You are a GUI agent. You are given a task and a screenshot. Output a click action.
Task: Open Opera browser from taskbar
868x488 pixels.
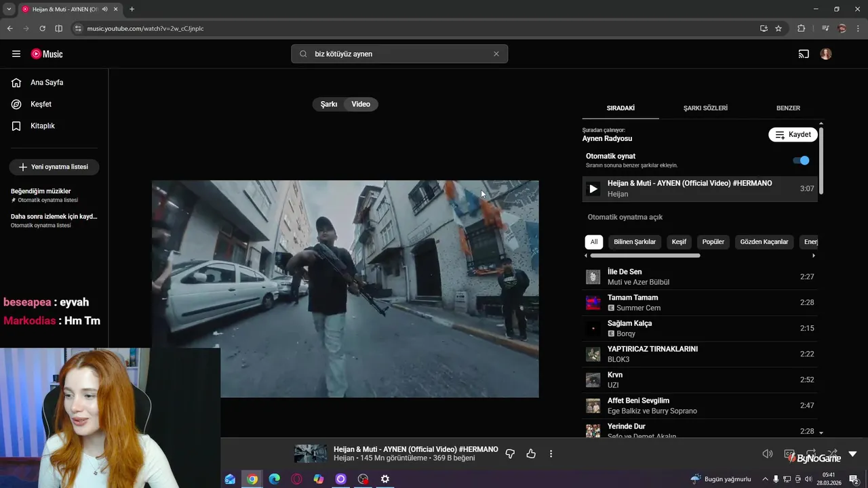(296, 479)
